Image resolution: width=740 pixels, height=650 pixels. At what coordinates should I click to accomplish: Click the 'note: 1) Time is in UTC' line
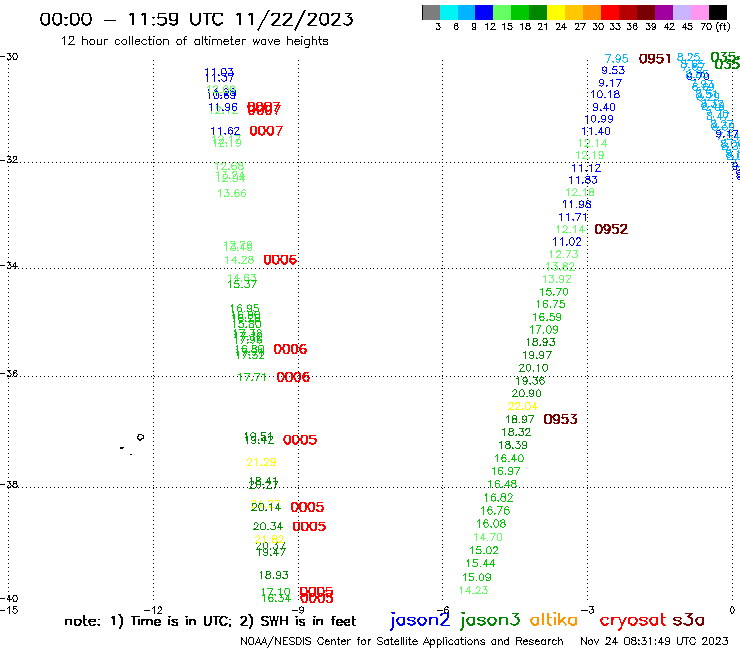point(210,621)
